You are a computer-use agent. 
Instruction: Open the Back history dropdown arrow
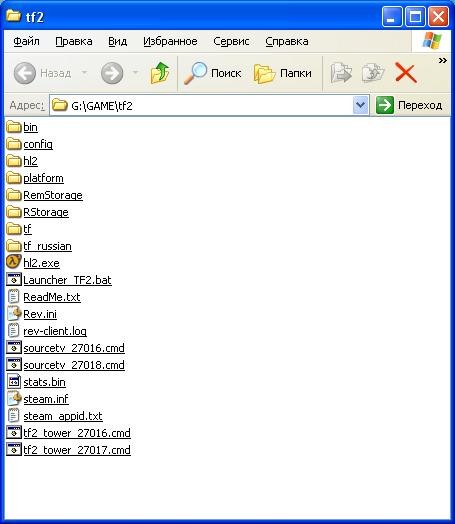point(85,73)
